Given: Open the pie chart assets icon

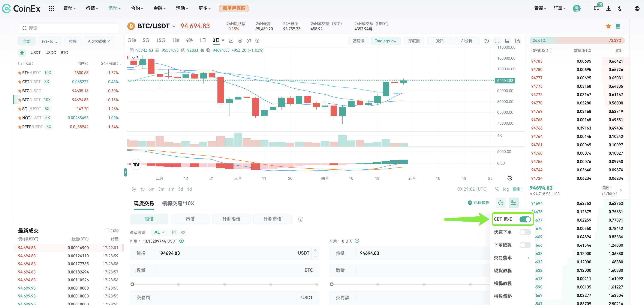Looking at the screenshot, I should pos(501,203).
